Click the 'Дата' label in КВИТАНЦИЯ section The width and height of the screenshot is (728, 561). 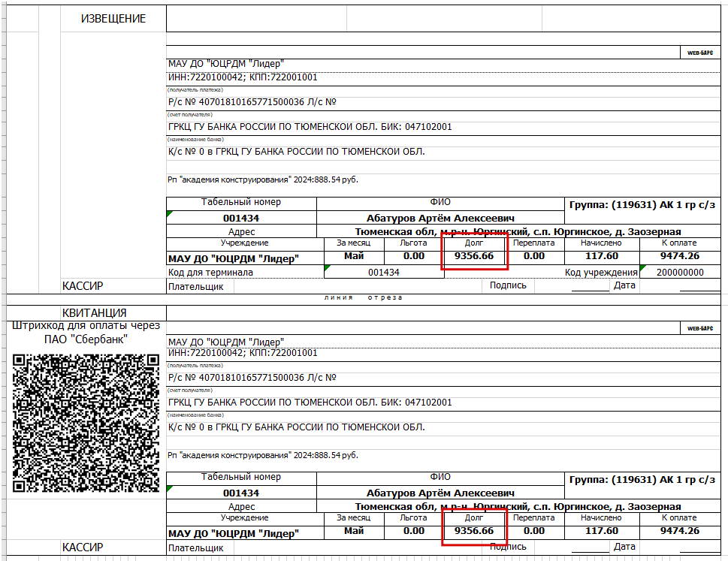tap(624, 547)
